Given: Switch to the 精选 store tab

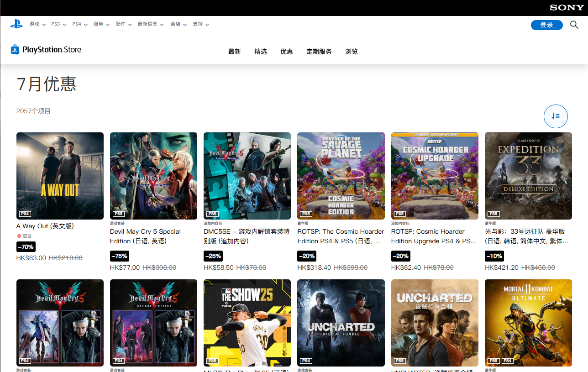Looking at the screenshot, I should click(x=261, y=52).
